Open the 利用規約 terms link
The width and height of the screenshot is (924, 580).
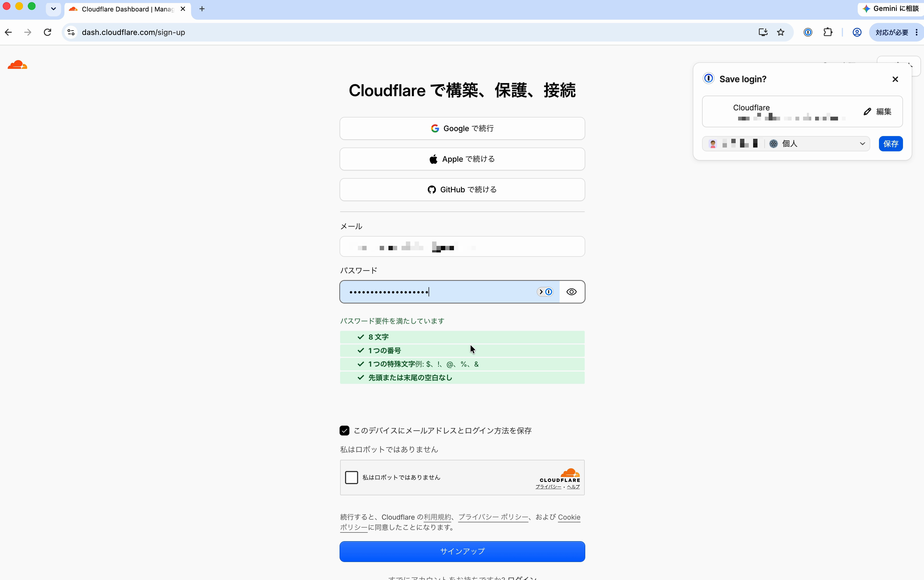(437, 517)
